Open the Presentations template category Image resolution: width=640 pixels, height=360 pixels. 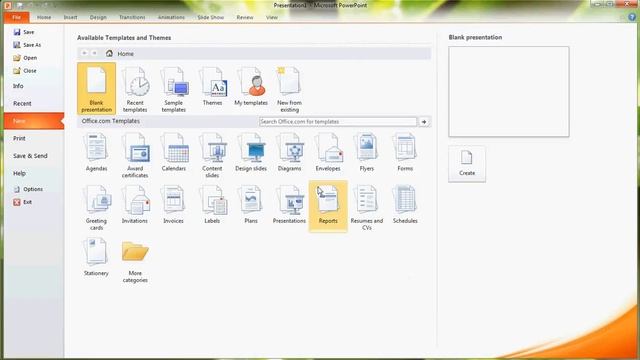(x=289, y=204)
